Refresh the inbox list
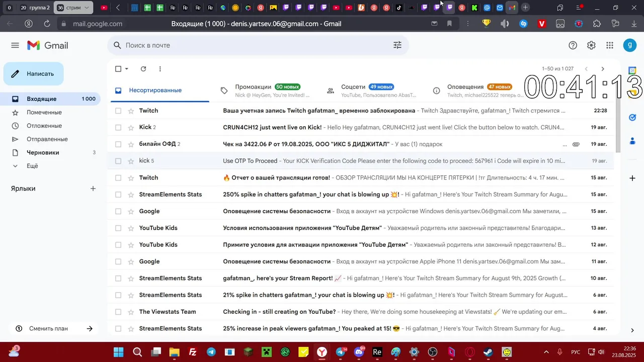Viewport: 644px width, 362px height. 143,69
